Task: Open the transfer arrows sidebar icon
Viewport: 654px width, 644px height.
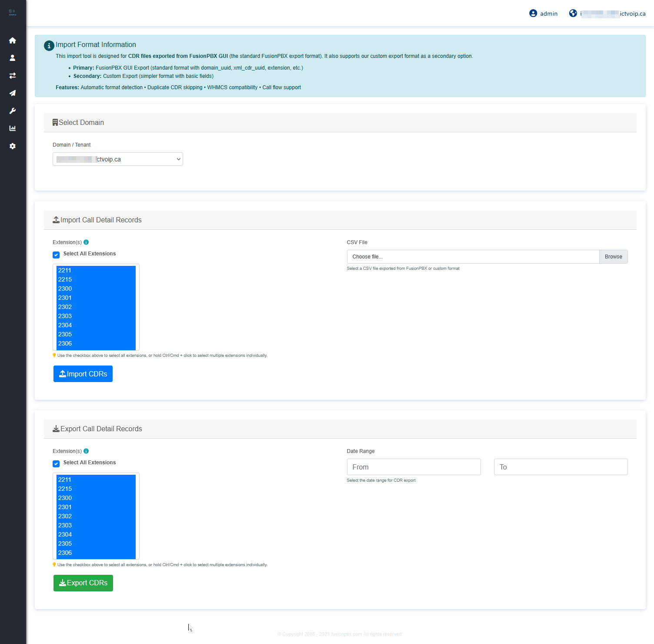Action: click(13, 75)
